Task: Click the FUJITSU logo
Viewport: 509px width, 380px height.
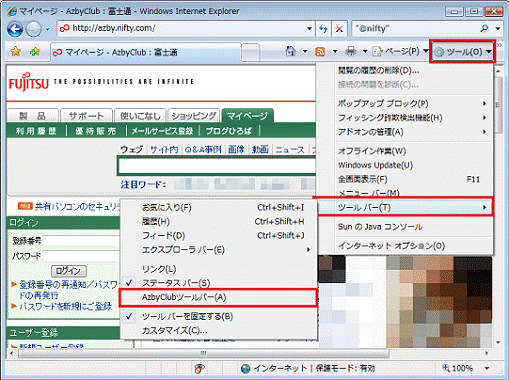Action: tap(29, 82)
